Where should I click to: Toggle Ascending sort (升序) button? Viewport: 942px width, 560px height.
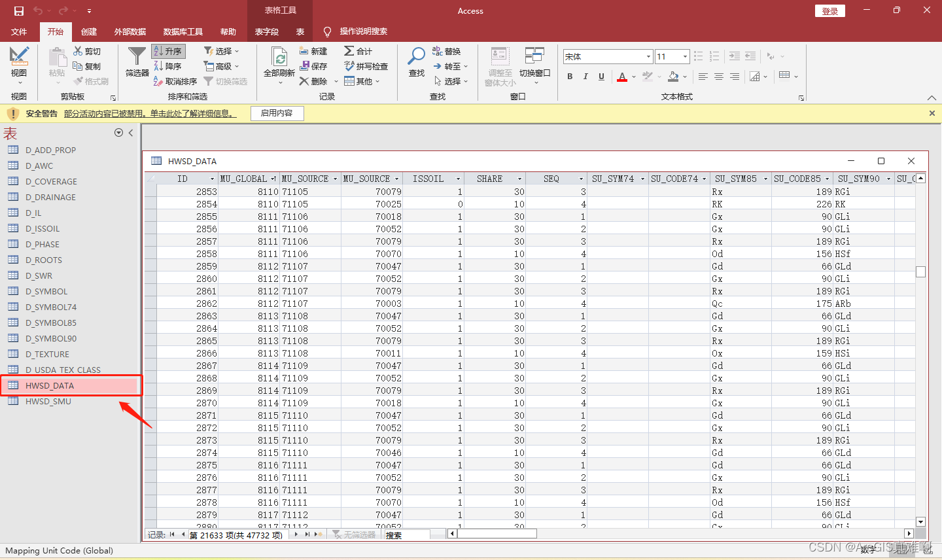pyautogui.click(x=169, y=51)
